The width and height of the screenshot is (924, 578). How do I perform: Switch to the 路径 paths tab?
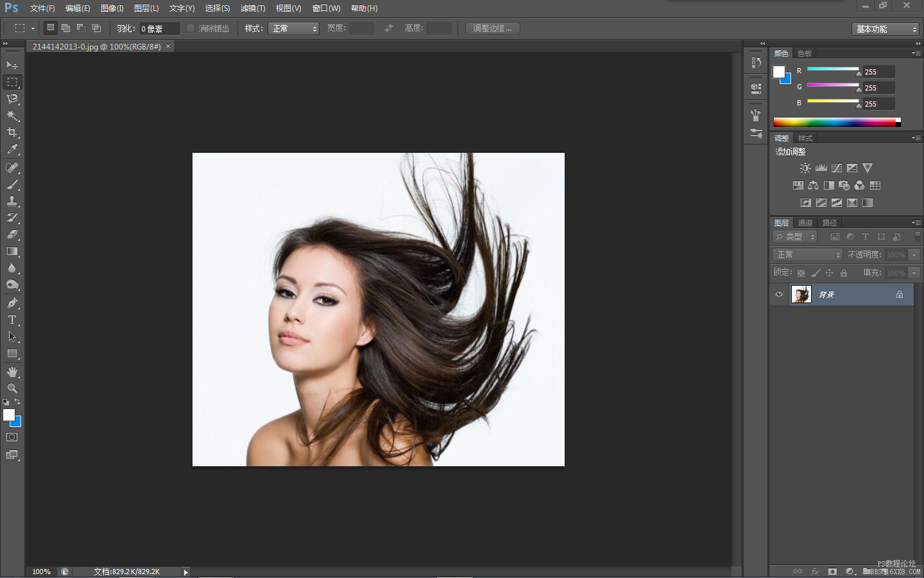point(830,223)
